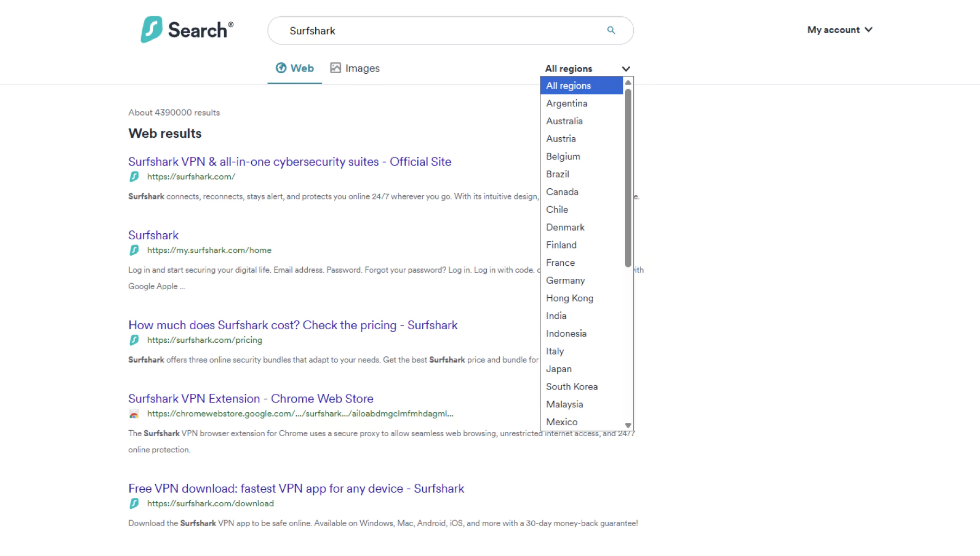Screen dimensions: 980x556
Task: Open How much does Surfshark cost result
Action: point(293,325)
